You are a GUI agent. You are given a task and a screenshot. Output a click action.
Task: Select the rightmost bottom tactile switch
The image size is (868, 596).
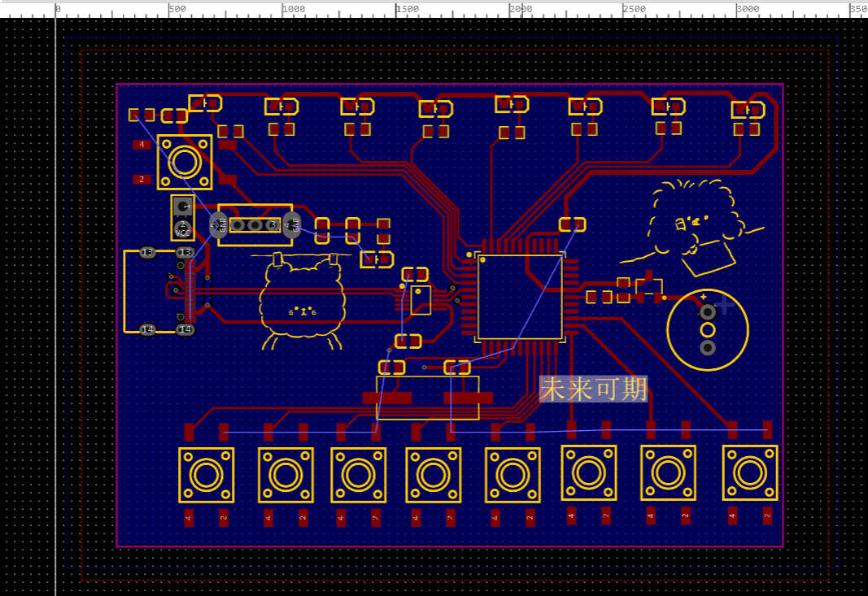750,473
